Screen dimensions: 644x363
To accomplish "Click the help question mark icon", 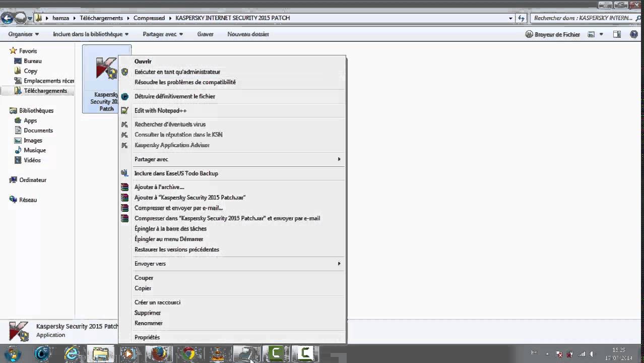I will pos(634,34).
